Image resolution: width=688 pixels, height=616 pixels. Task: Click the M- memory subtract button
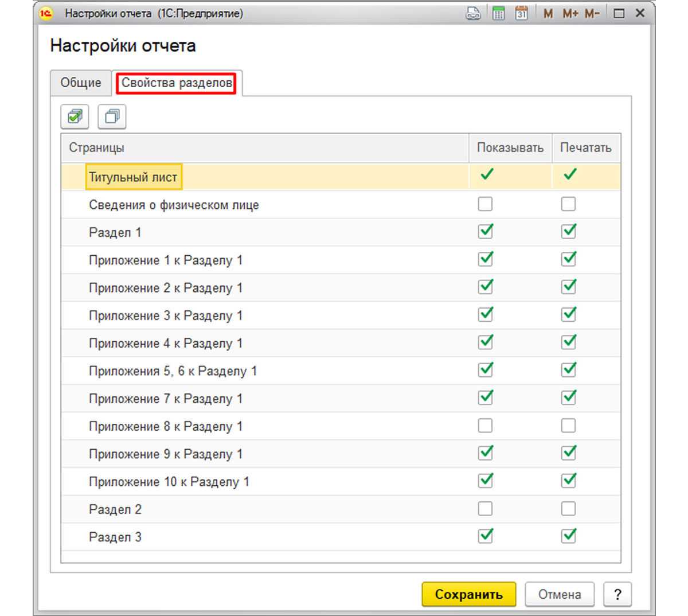click(x=592, y=14)
